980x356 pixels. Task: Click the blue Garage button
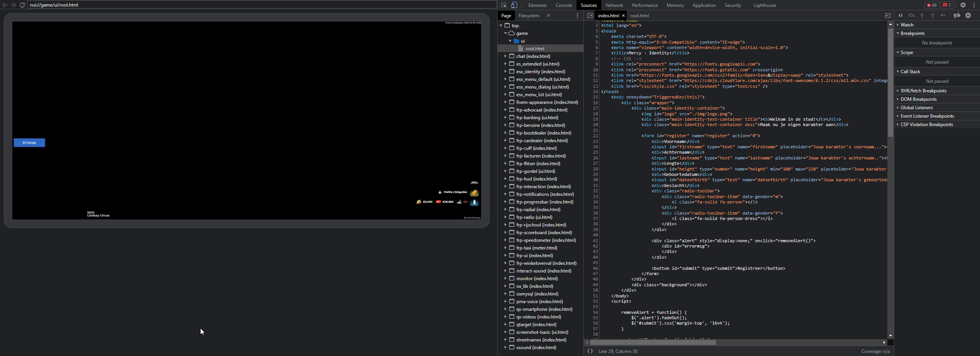29,143
